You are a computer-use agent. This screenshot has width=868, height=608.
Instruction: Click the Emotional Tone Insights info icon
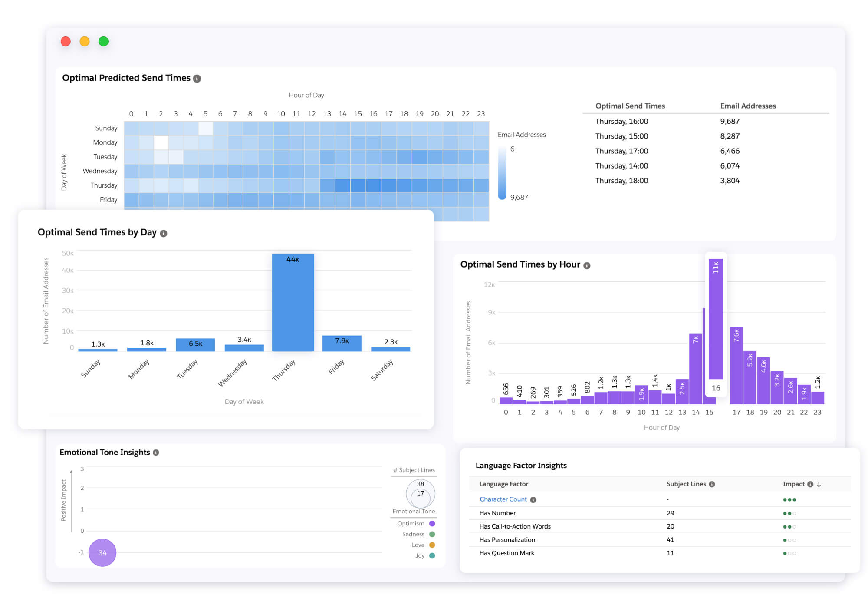pos(156,452)
